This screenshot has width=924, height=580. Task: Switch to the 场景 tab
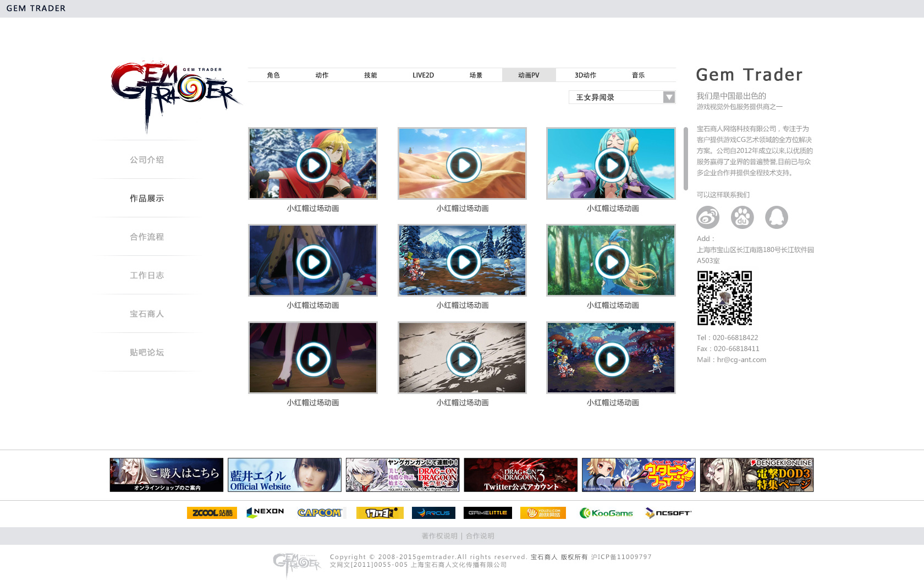(x=476, y=75)
